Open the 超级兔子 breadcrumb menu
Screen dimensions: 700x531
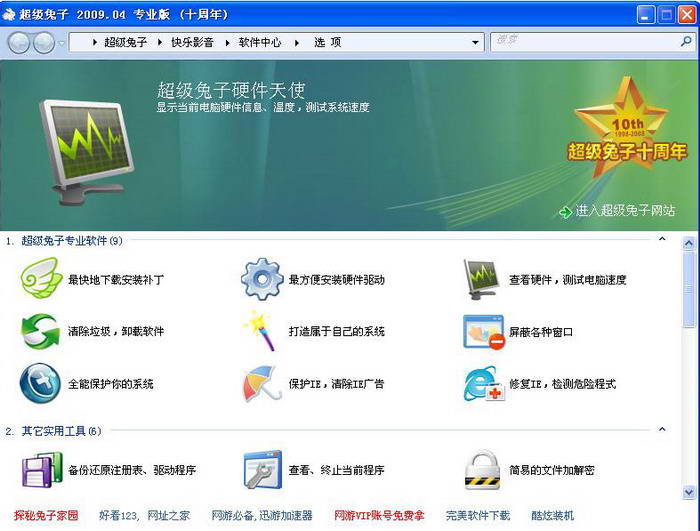[x=125, y=42]
